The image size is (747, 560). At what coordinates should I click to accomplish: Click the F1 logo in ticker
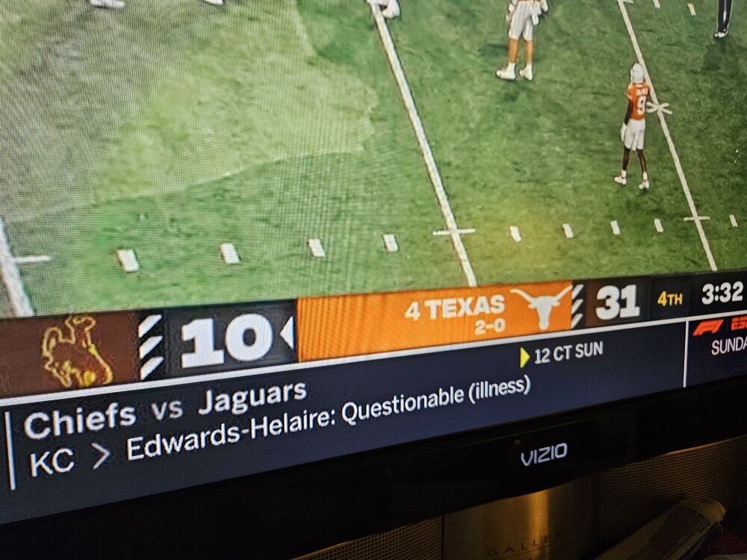click(x=707, y=327)
